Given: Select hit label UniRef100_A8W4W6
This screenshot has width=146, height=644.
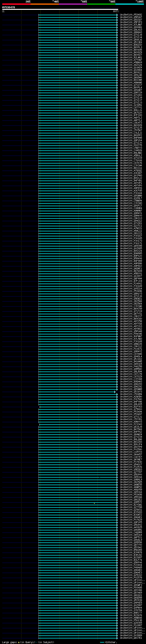Looking at the screenshot, I should click(131, 82).
